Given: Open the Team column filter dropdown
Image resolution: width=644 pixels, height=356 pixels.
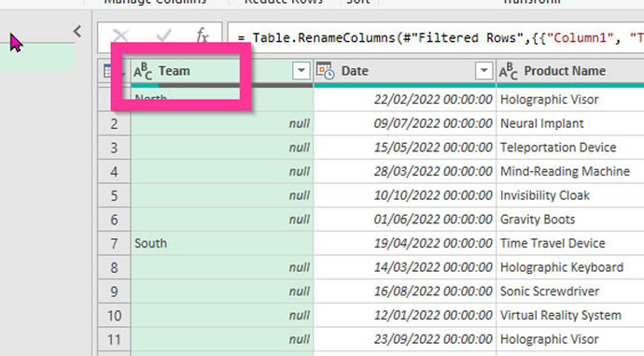Looking at the screenshot, I should coord(301,71).
